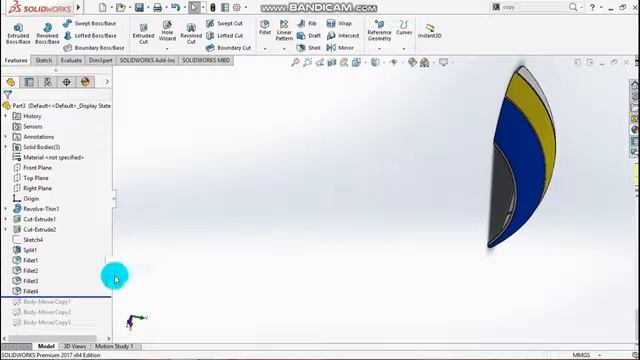Open the Curves dropdown arrow

[x=404, y=49]
